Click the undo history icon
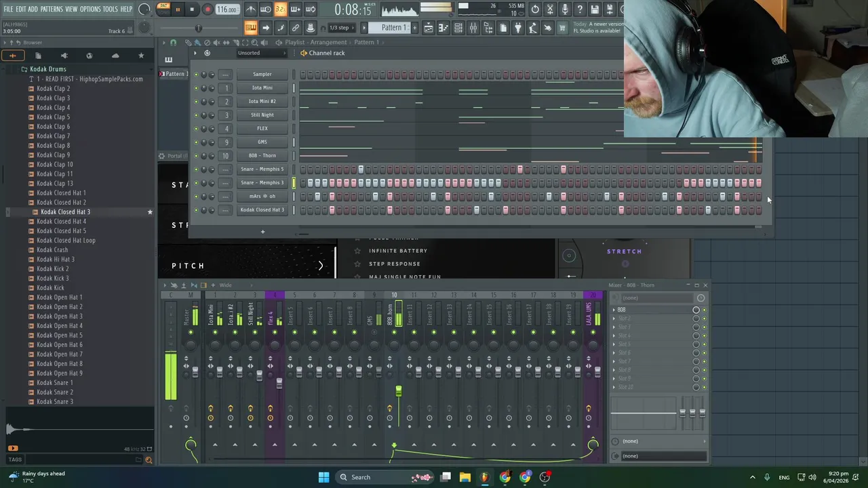 (x=535, y=9)
